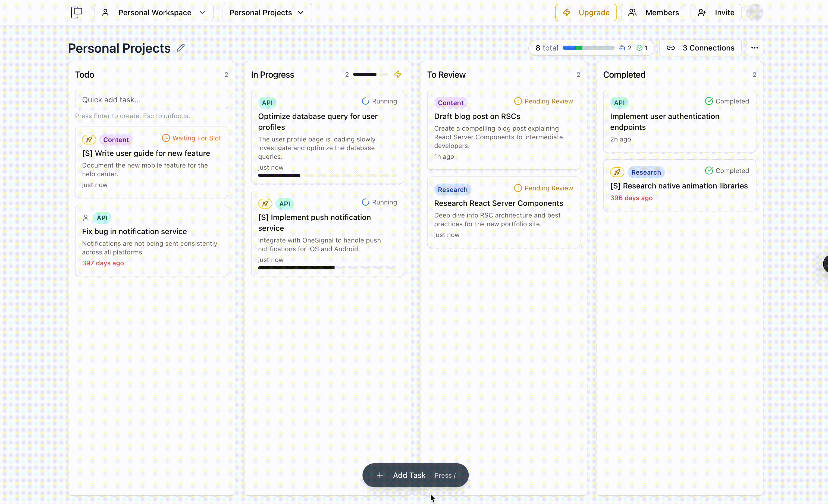Click 397 days ago timestamp
The height and width of the screenshot is (504, 828).
click(103, 263)
